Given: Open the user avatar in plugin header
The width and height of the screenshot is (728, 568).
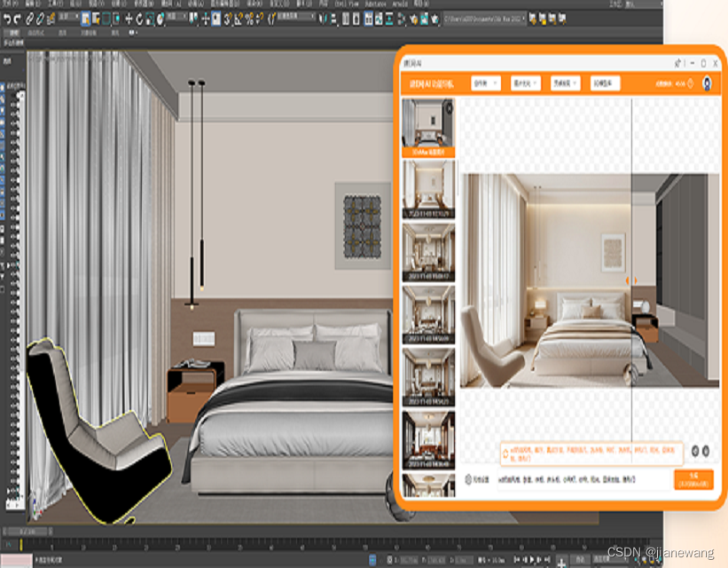Looking at the screenshot, I should pyautogui.click(x=707, y=83).
